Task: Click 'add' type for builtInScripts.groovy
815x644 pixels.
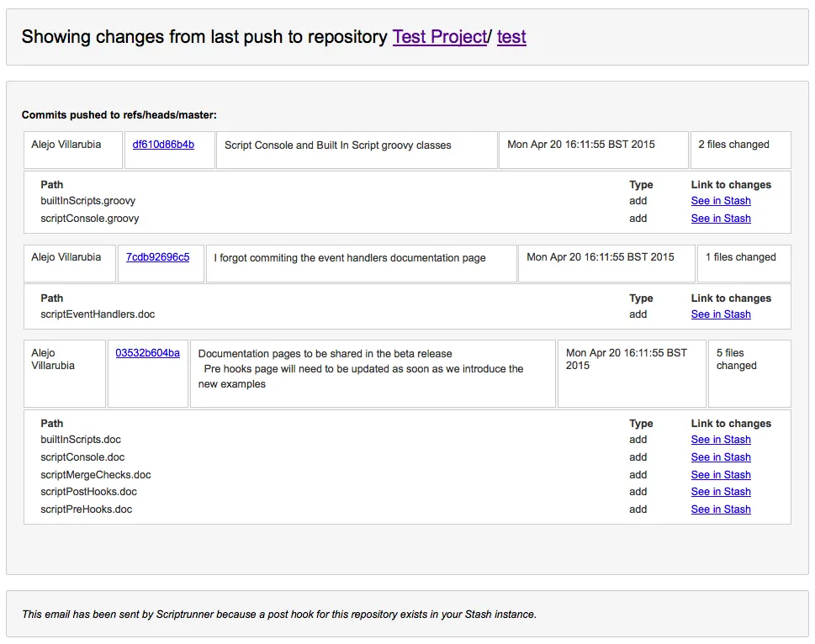Action: point(638,201)
